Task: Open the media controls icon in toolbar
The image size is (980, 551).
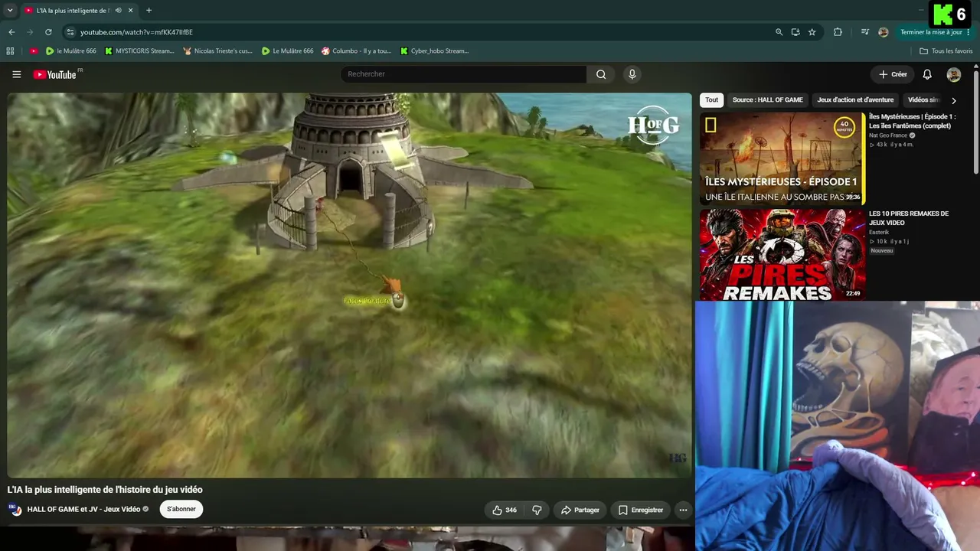Action: (865, 32)
